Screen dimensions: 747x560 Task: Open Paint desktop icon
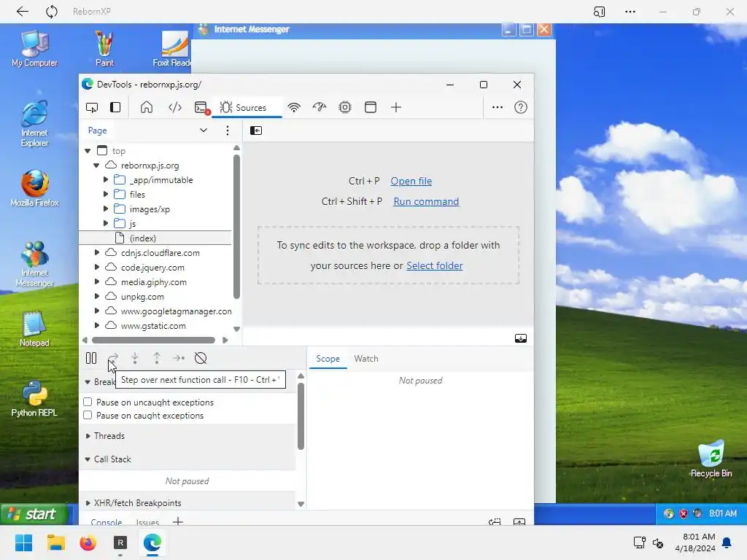click(104, 49)
